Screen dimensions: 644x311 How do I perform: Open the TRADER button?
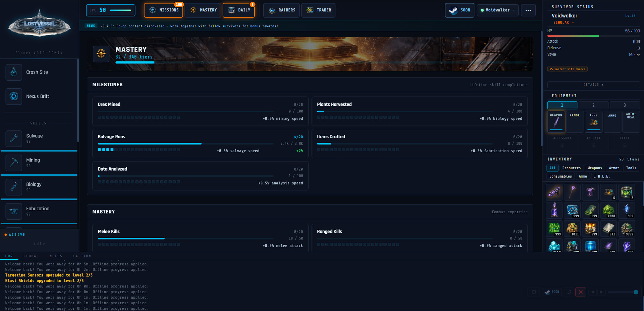(x=318, y=10)
